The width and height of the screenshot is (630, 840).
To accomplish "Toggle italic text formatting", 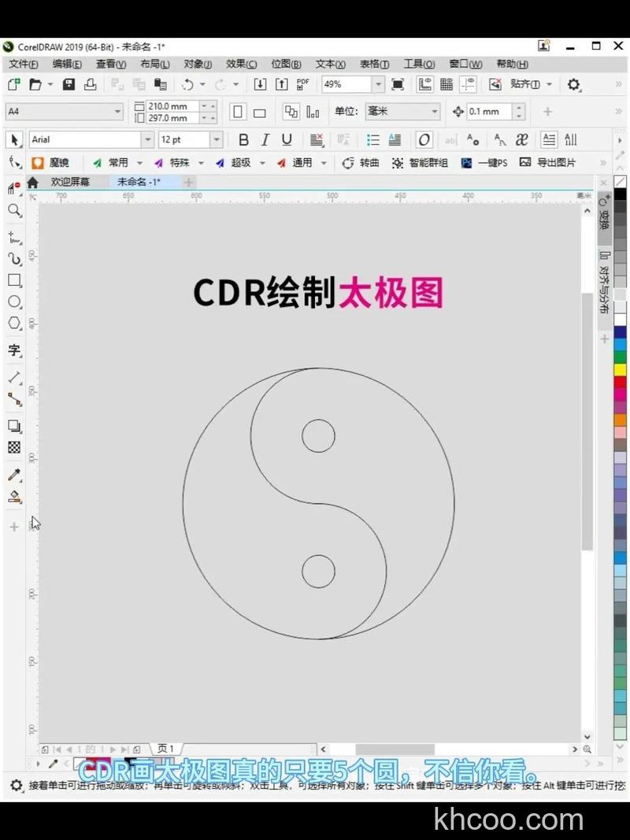I will click(265, 139).
